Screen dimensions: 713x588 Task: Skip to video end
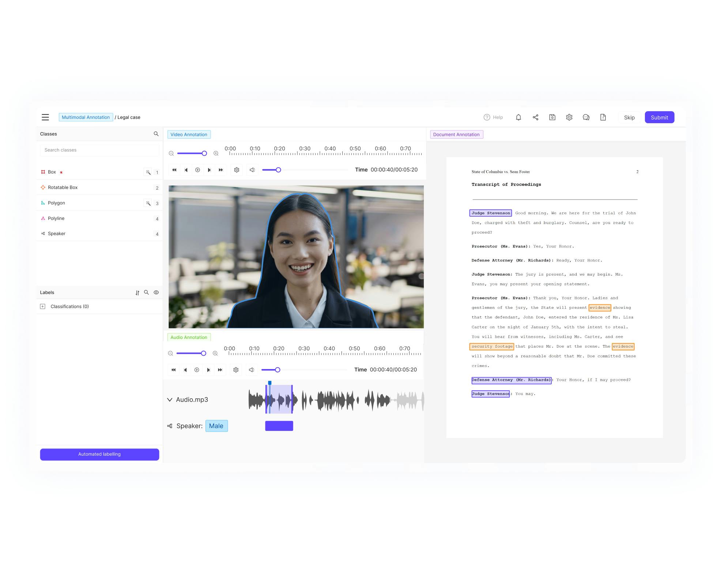tap(221, 170)
